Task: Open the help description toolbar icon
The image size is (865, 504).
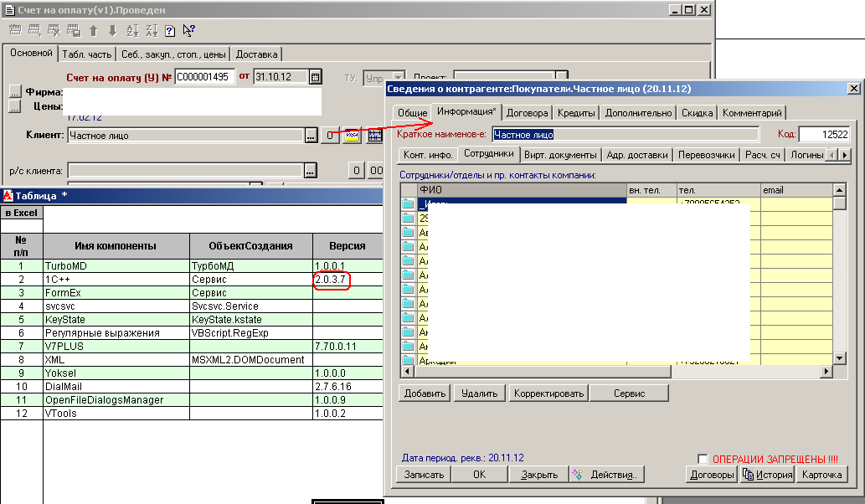Action: 170,31
